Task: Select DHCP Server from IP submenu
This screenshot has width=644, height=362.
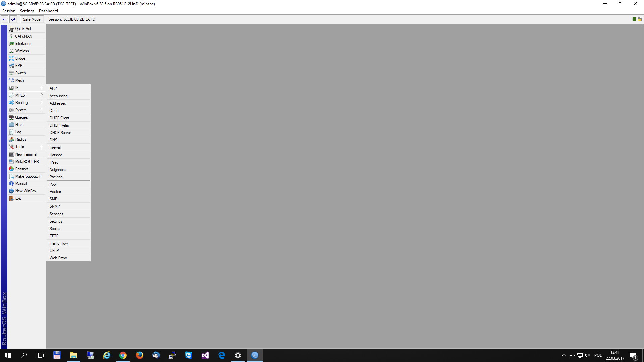Action: point(68,133)
